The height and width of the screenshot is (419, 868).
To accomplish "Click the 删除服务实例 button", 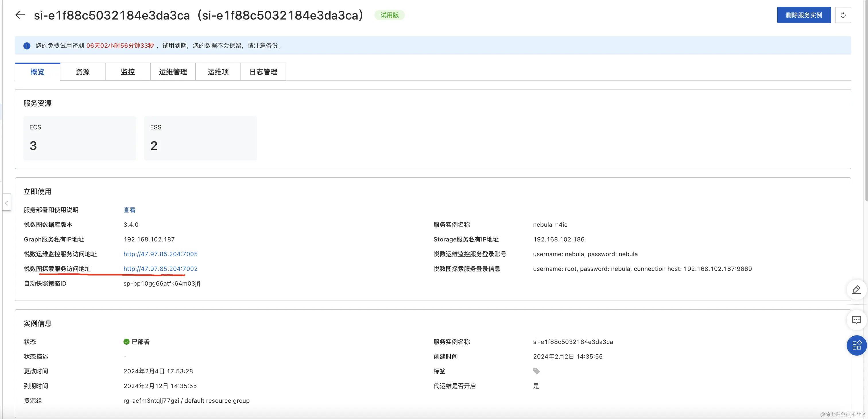I will click(x=804, y=15).
